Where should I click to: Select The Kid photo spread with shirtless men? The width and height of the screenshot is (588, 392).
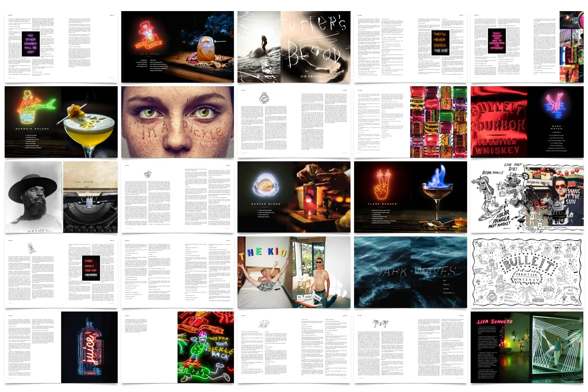[x=294, y=272]
